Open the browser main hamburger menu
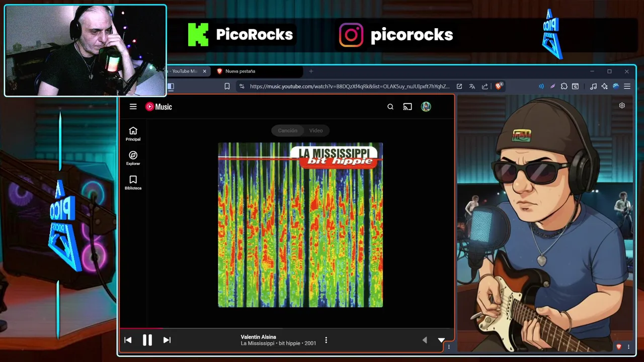Viewport: 644px width, 362px height. click(x=627, y=86)
